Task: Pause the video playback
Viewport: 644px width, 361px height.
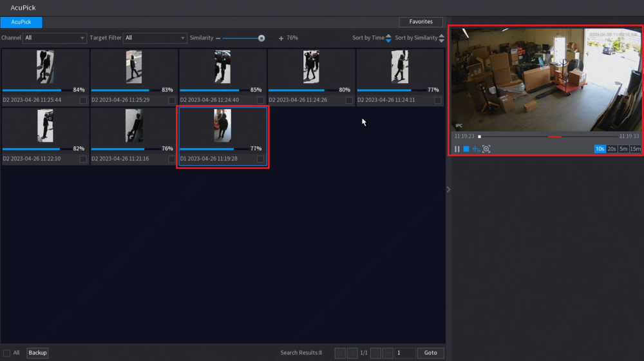Action: click(457, 149)
